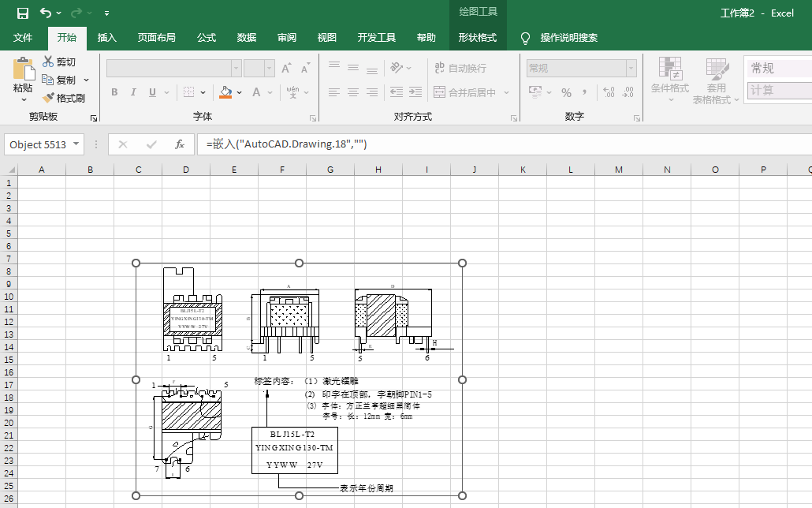Toggle Underline formatting

click(x=152, y=92)
